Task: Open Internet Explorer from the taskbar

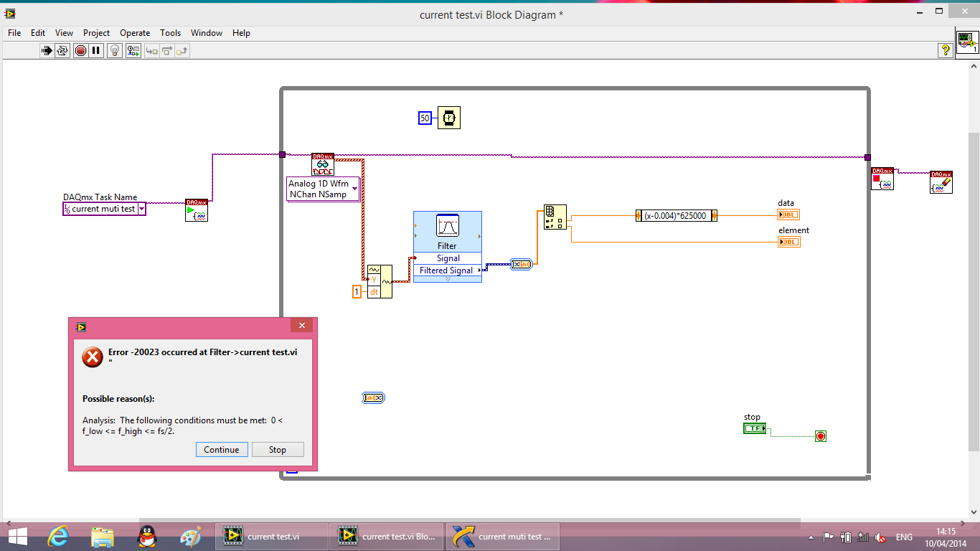Action: [60, 537]
